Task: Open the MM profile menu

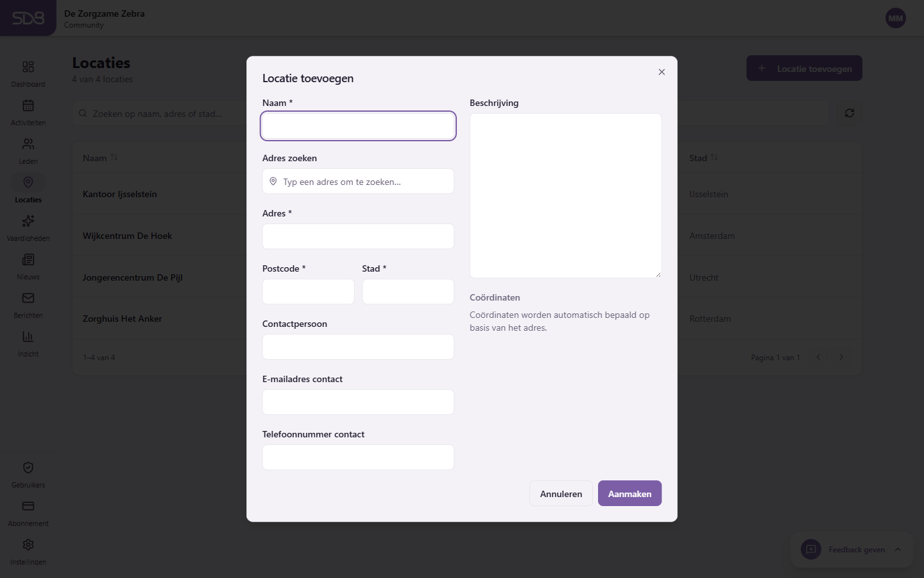Action: click(895, 18)
